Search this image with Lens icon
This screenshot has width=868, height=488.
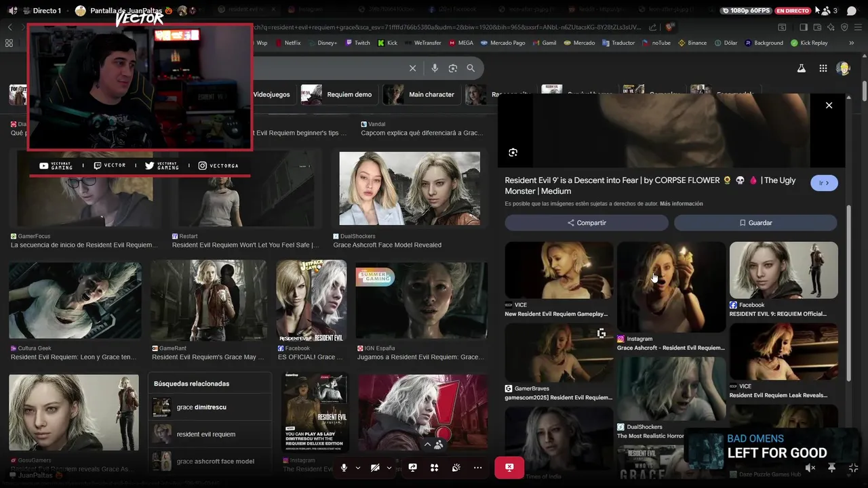pyautogui.click(x=513, y=152)
